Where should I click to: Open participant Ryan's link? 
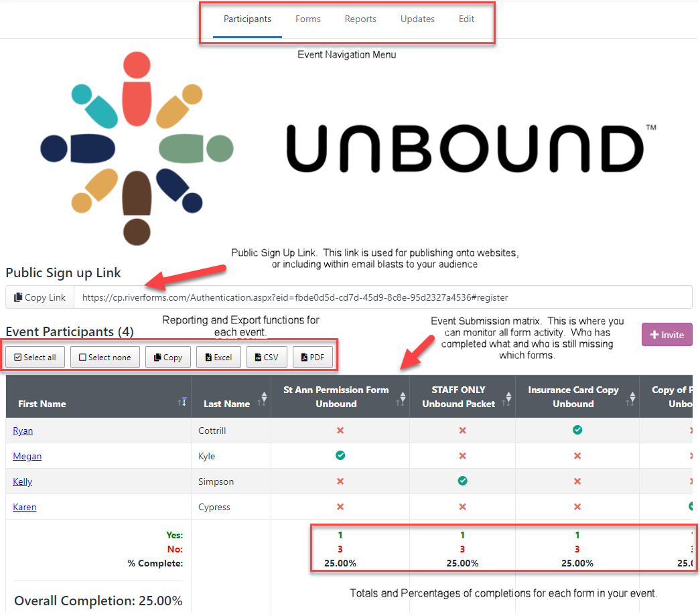[x=23, y=431]
